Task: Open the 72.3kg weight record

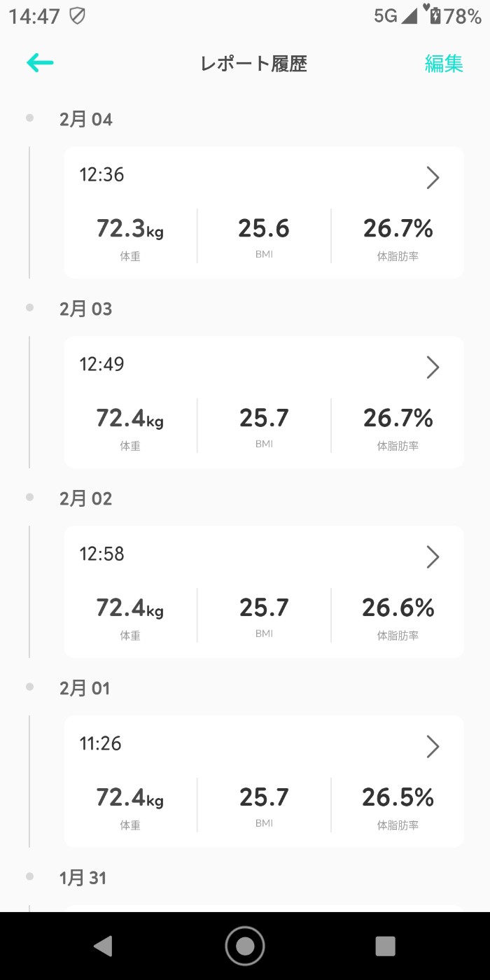Action: click(130, 230)
